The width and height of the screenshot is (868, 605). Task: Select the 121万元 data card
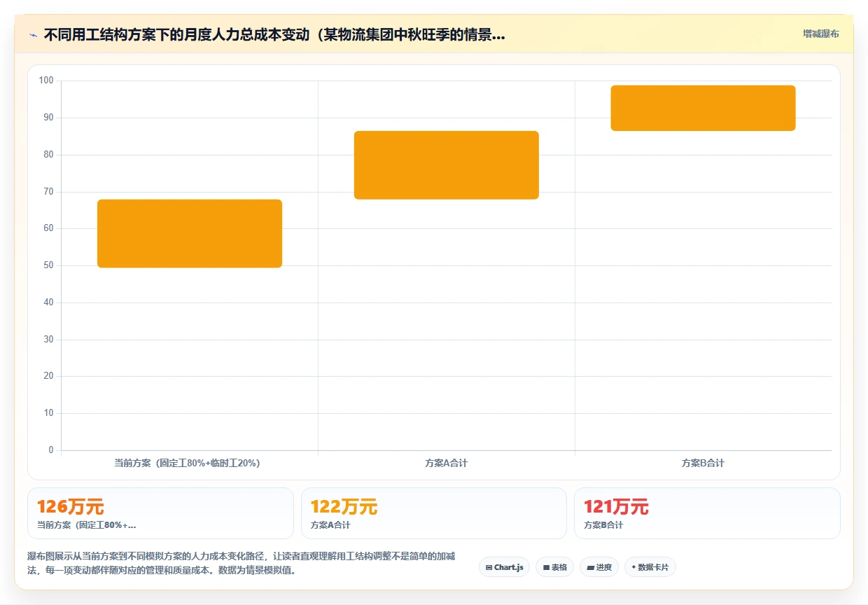pyautogui.click(x=707, y=513)
